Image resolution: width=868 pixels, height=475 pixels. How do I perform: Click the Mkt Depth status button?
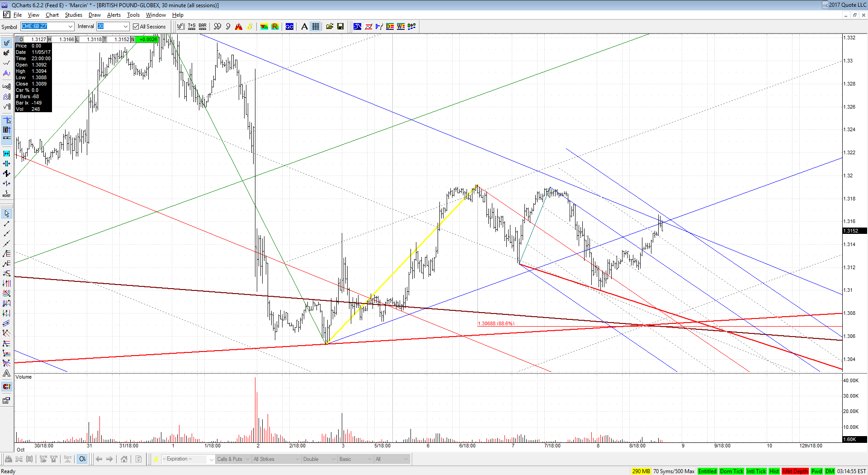pos(795,471)
